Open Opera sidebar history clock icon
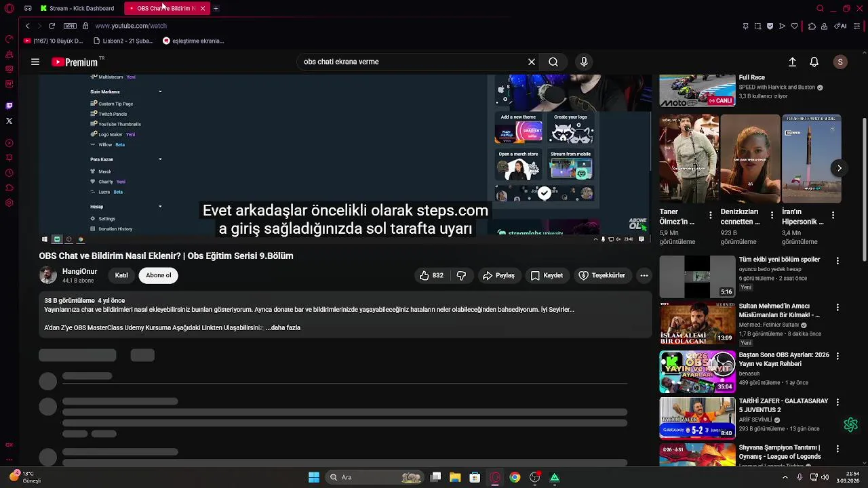This screenshot has width=868, height=488. click(9, 173)
